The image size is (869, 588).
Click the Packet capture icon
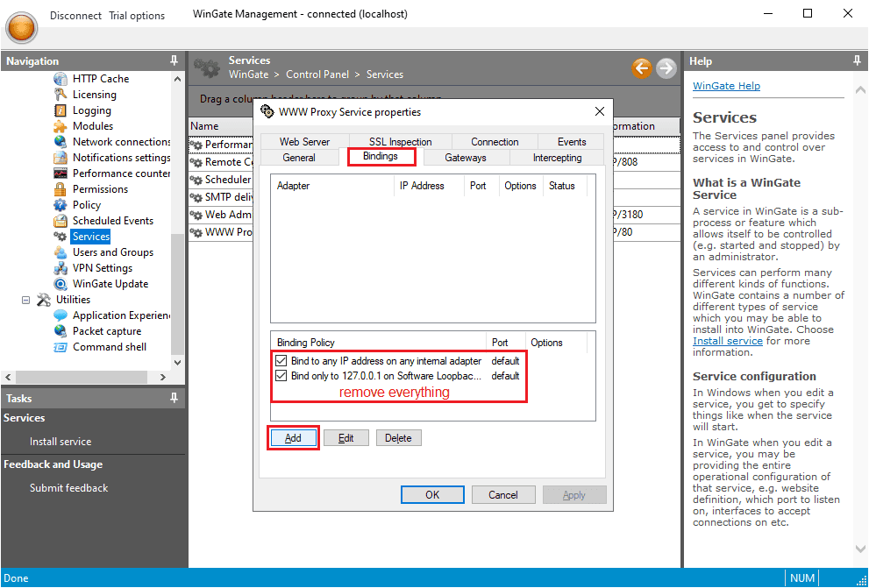pos(61,331)
